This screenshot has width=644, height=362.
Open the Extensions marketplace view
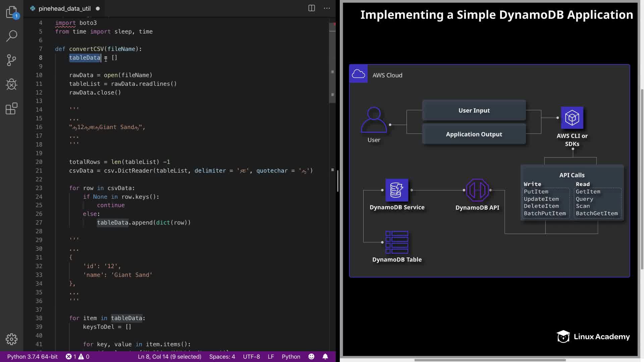tap(12, 109)
